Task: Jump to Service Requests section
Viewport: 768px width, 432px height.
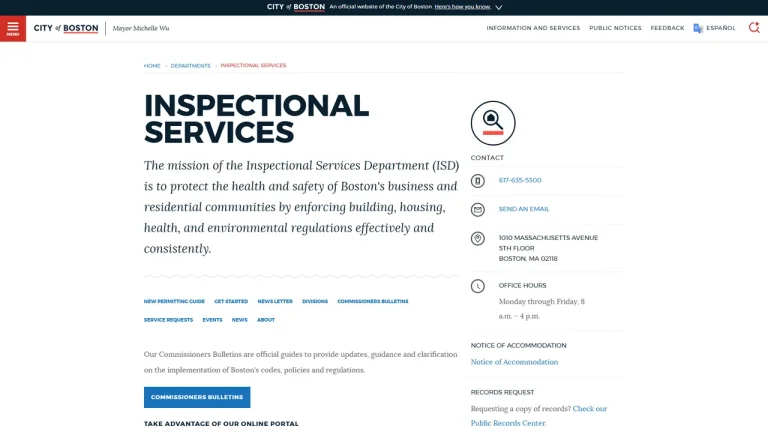Action: (168, 320)
